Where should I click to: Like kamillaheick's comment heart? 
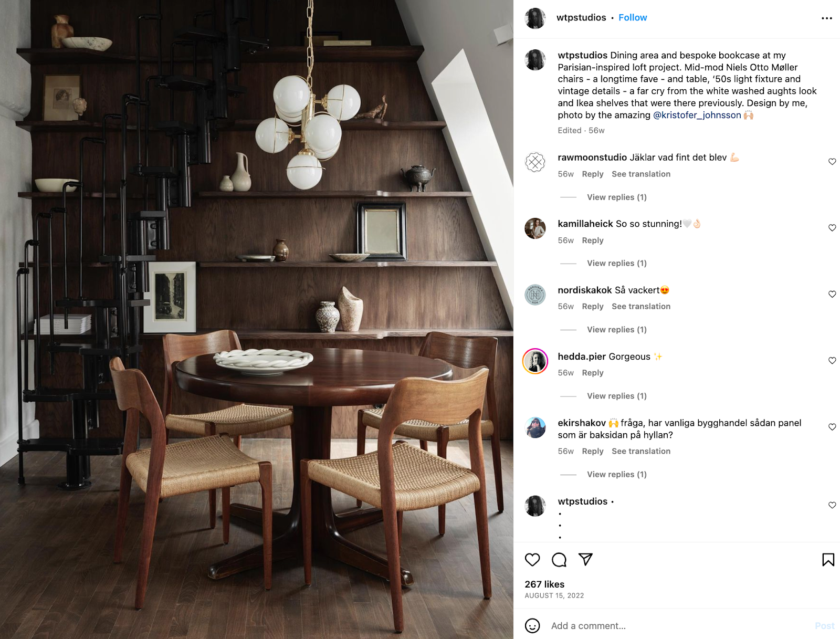pyautogui.click(x=832, y=228)
